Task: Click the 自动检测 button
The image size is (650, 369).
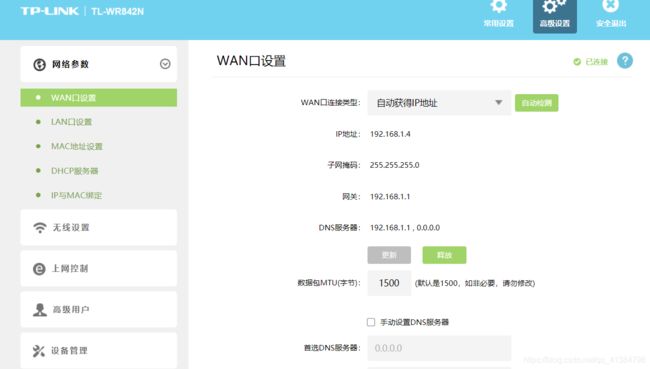Action: pos(536,103)
